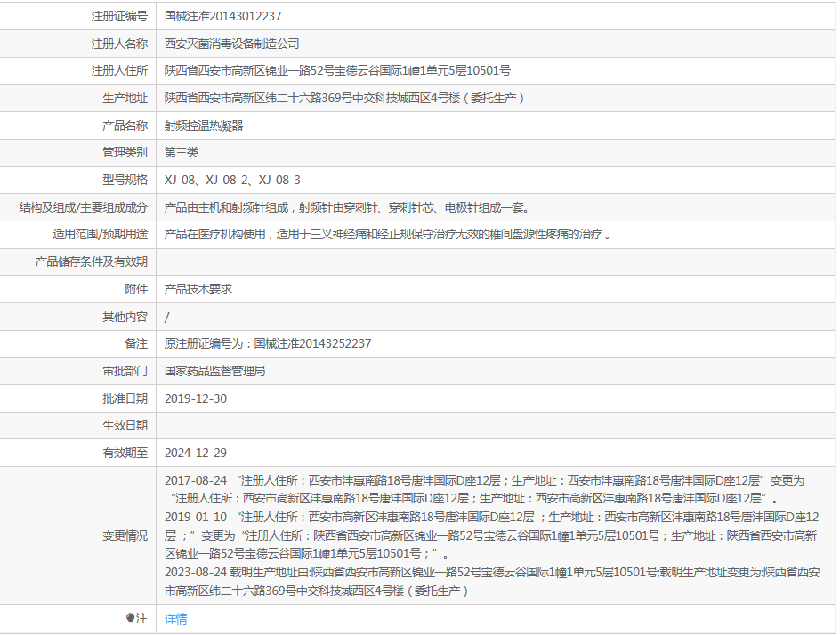Screen dimensions: 840x635
Task: Click management category value 第三类
Action: click(182, 153)
